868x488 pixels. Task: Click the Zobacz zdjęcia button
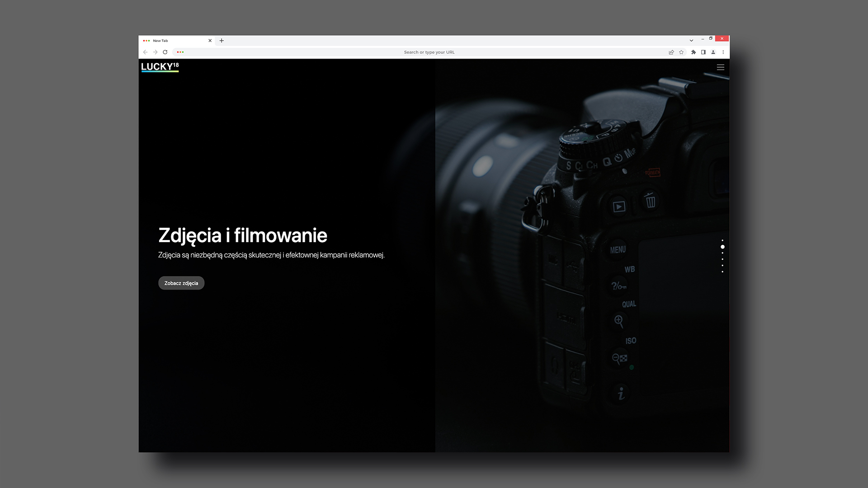[x=181, y=283]
